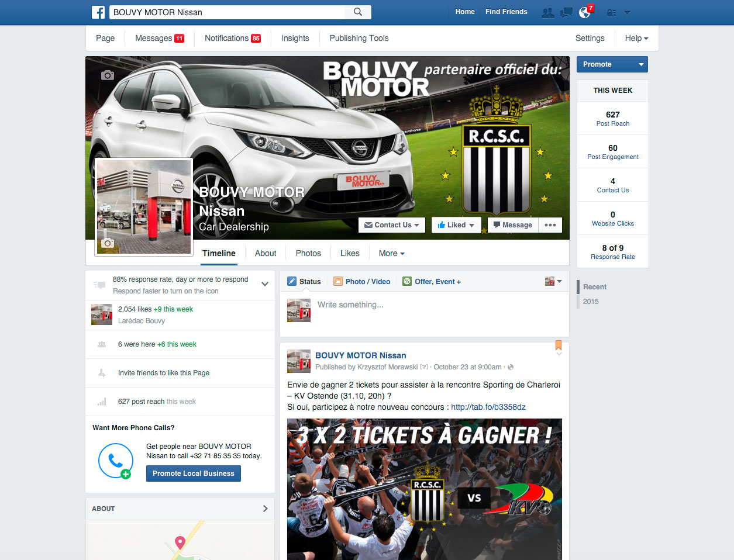734x560 pixels.
Task: Click the Message button
Action: pos(512,225)
